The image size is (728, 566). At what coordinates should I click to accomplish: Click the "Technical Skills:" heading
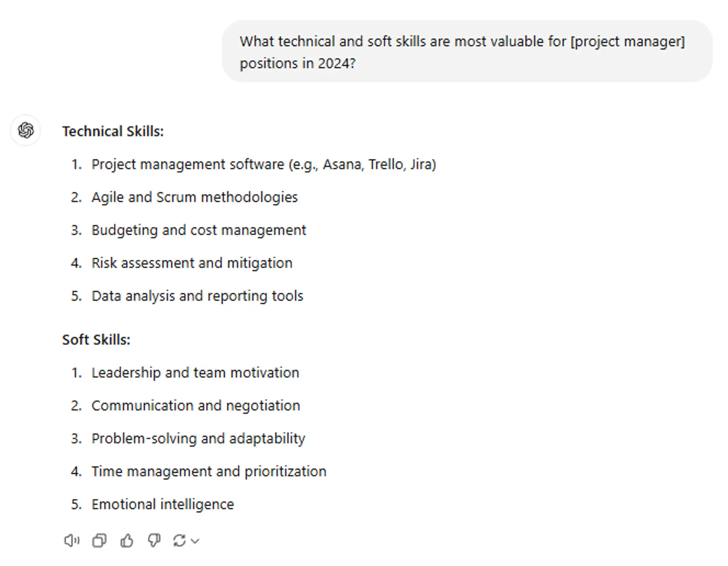(113, 131)
